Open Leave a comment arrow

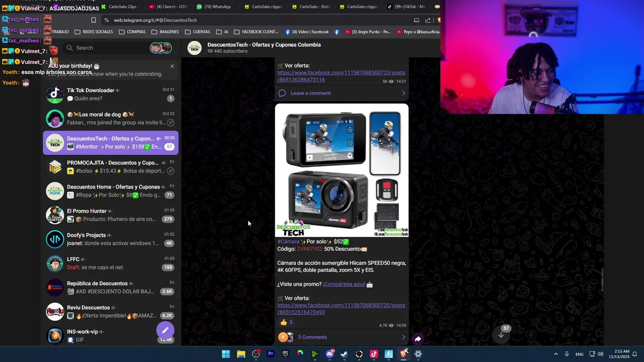[x=403, y=93]
